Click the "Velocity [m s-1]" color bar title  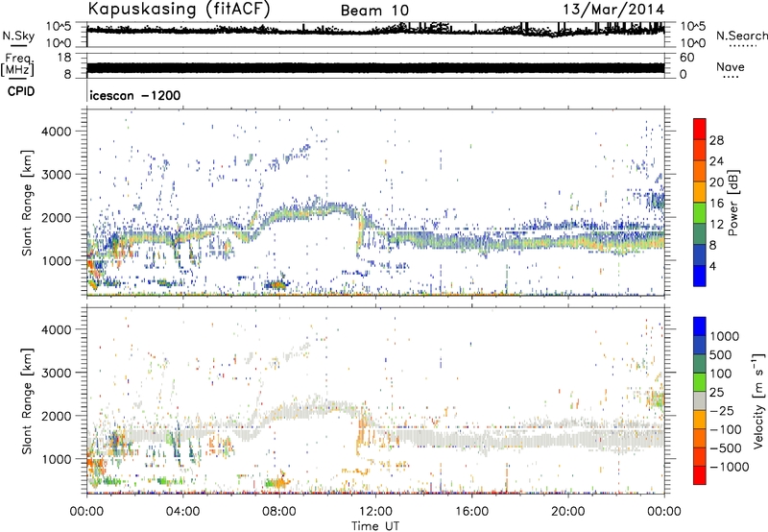pyautogui.click(x=758, y=400)
